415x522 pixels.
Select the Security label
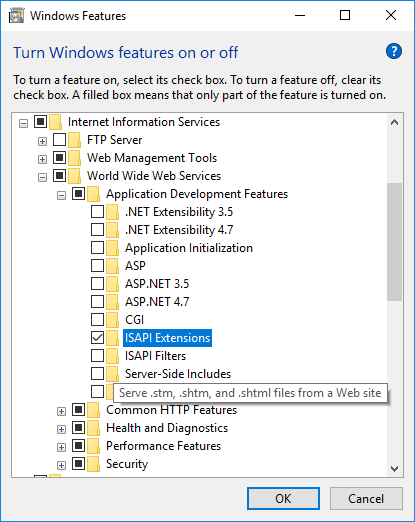(127, 464)
